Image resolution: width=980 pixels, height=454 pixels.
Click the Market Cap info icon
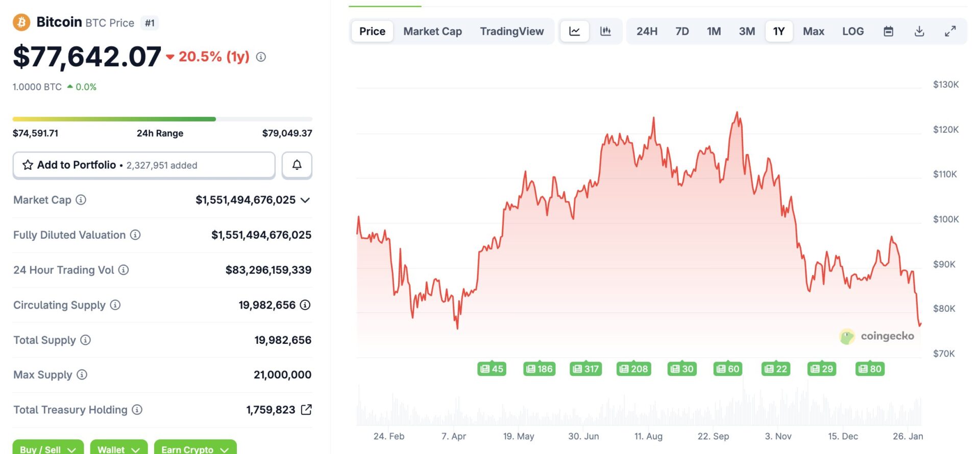point(81,200)
